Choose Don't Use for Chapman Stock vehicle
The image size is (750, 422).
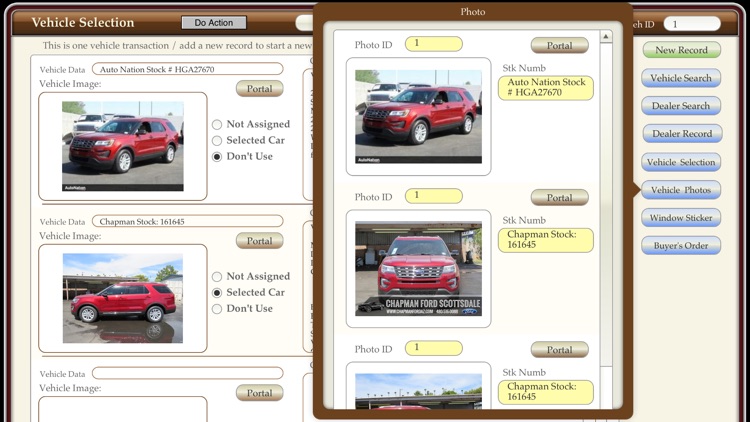pos(217,309)
